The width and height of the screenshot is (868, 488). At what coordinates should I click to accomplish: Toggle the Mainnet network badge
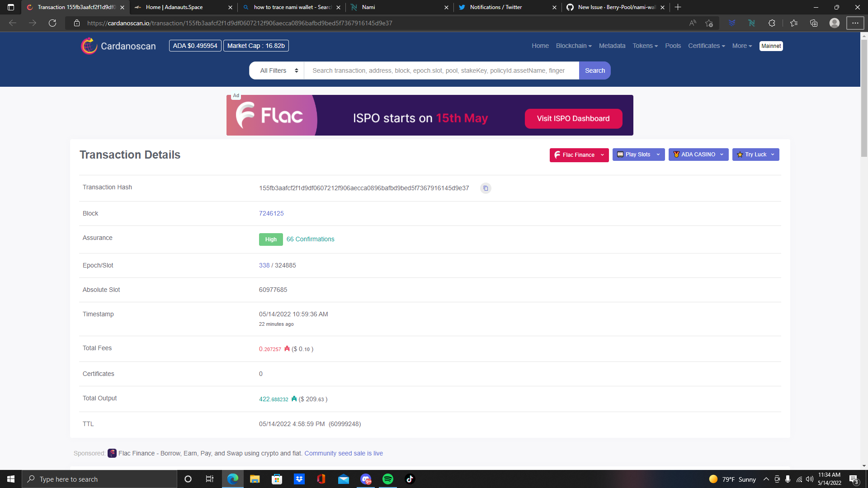coord(771,46)
